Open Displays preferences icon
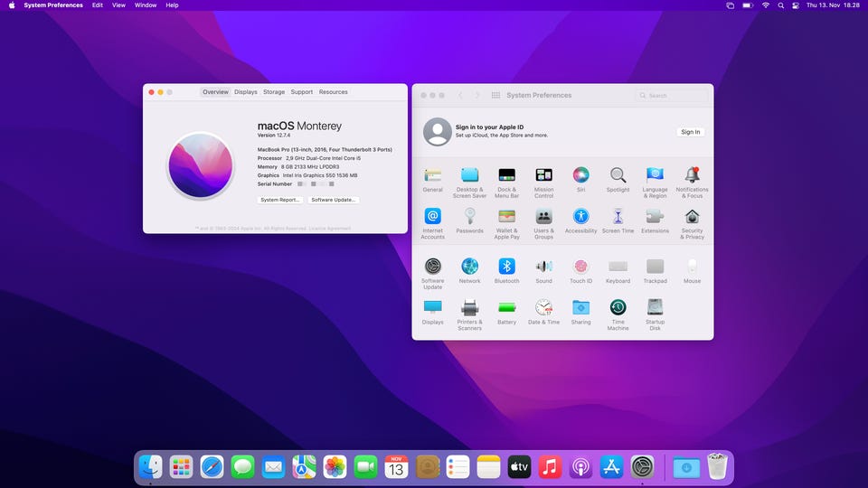The height and width of the screenshot is (488, 868). click(433, 308)
